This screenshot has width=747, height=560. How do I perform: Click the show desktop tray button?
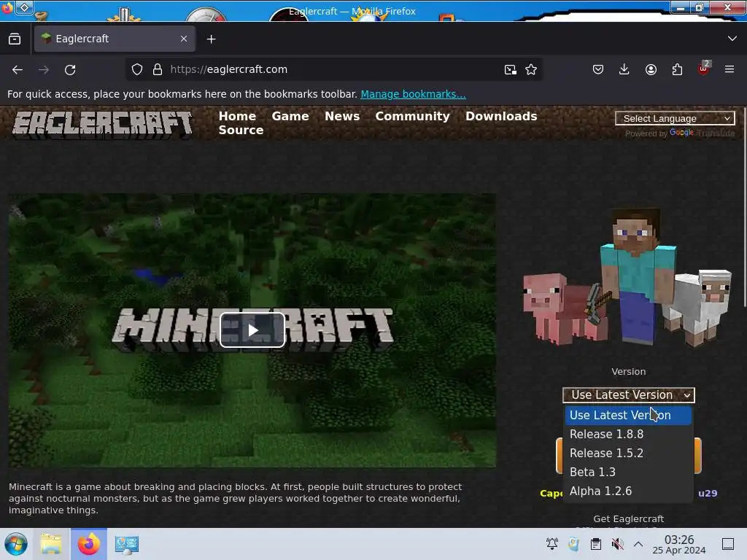[x=728, y=544]
